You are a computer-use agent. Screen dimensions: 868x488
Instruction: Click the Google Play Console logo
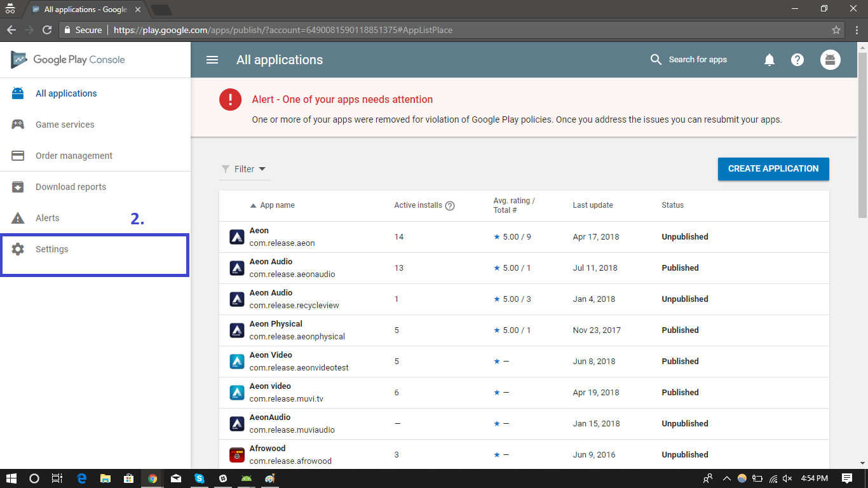(68, 60)
